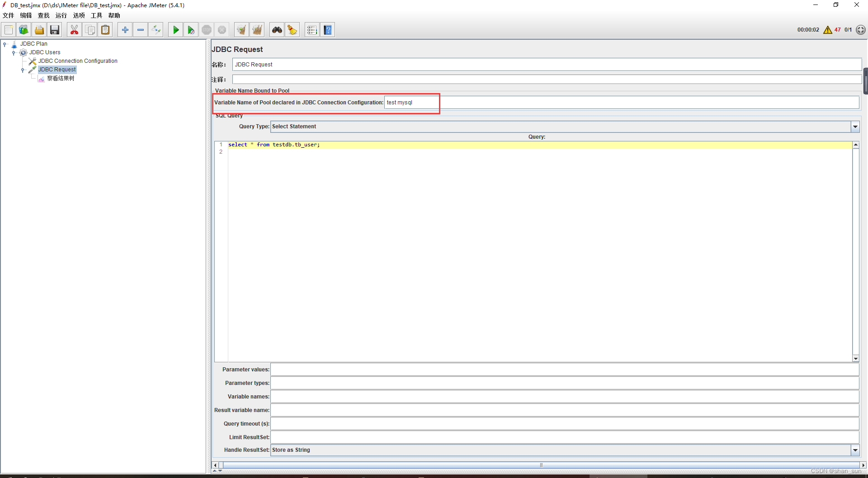
Task: Collapse all nodes with the minus icon
Action: tap(141, 30)
